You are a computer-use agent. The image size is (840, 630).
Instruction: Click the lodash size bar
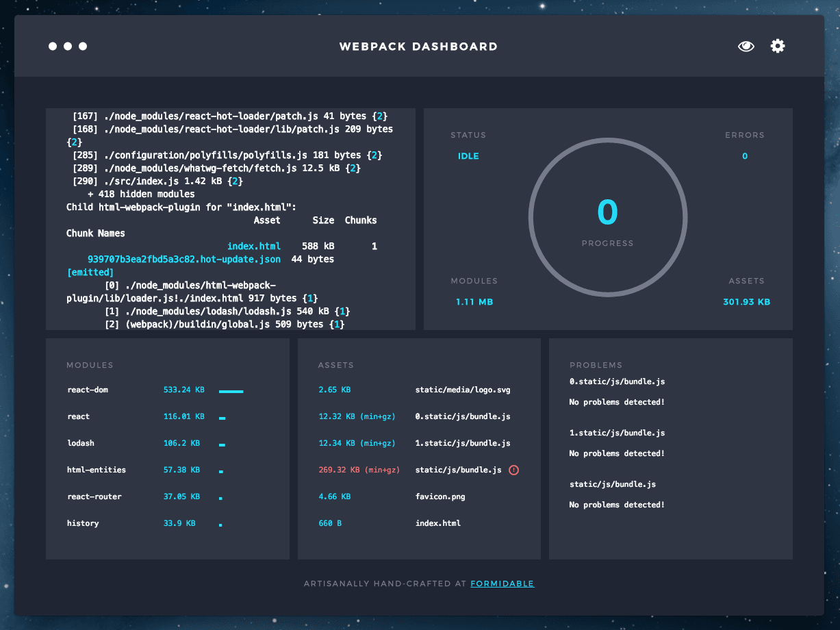[x=222, y=445]
